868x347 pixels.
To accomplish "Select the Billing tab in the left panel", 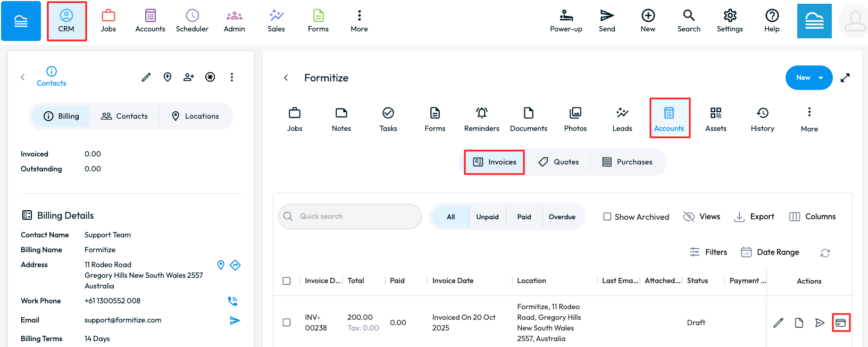I will 61,116.
